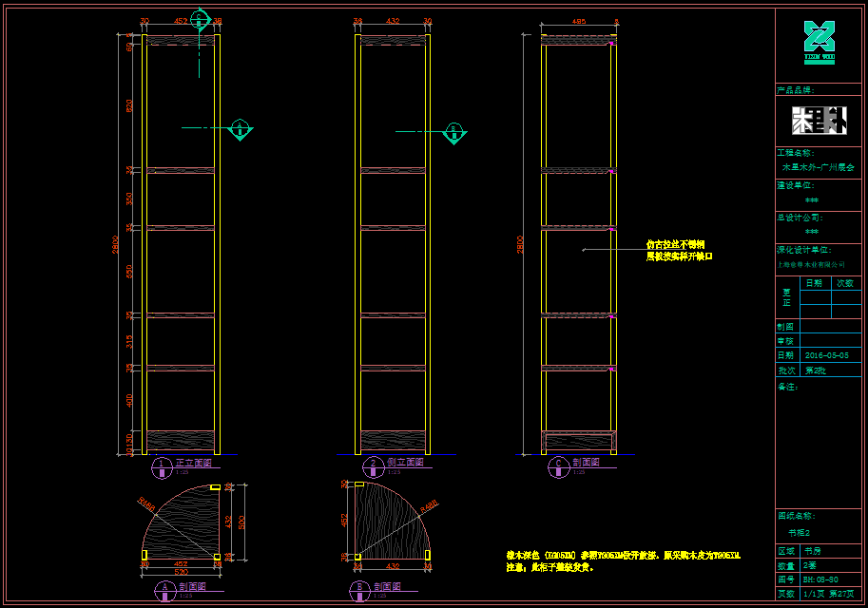This screenshot has height=608, width=868.
Task: Click view tag circle A beside 剖面图
Action: point(165,591)
